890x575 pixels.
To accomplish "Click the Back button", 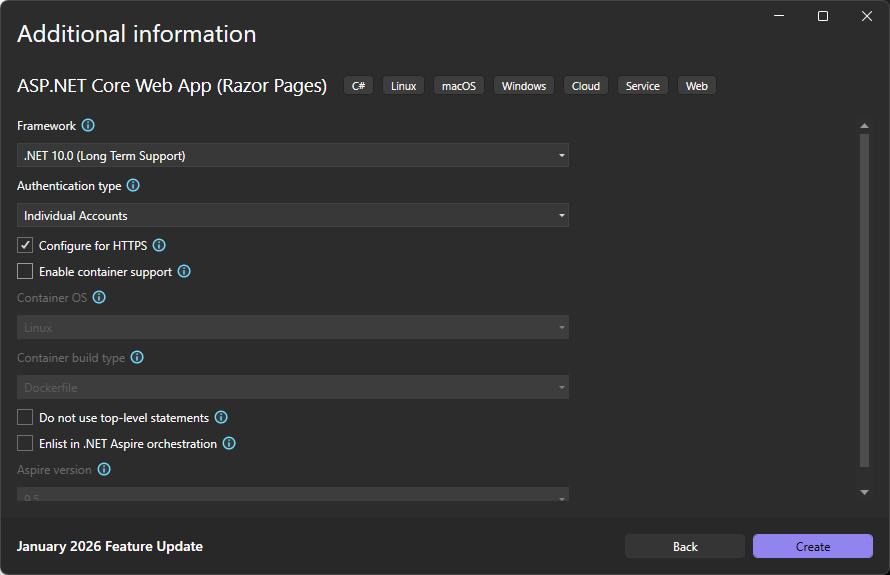I will 685,546.
